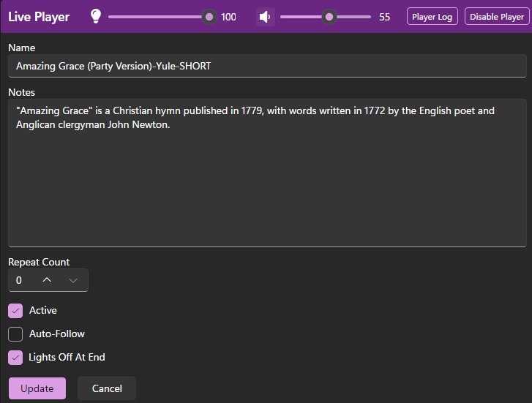The width and height of the screenshot is (532, 403).
Task: Decrease Repeat Count with the down chevron
Action: (x=73, y=280)
